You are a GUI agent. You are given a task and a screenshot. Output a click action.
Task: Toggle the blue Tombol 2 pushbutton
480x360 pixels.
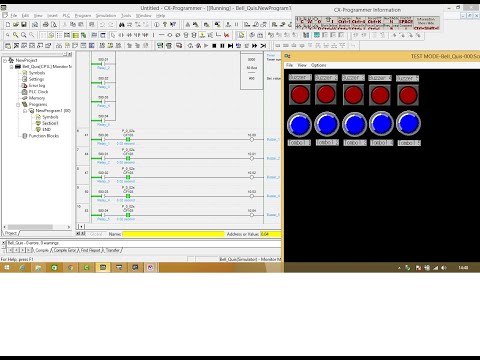(x=327, y=124)
